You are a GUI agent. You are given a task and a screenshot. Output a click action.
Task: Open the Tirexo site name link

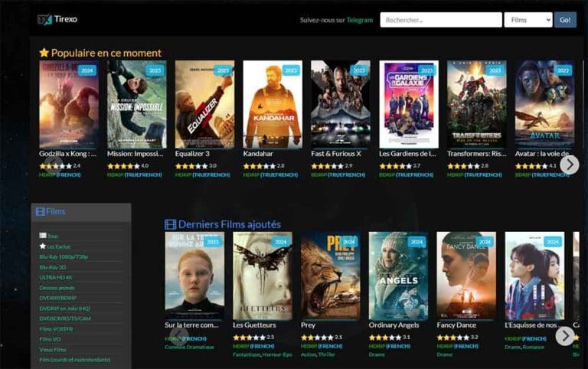(x=66, y=19)
